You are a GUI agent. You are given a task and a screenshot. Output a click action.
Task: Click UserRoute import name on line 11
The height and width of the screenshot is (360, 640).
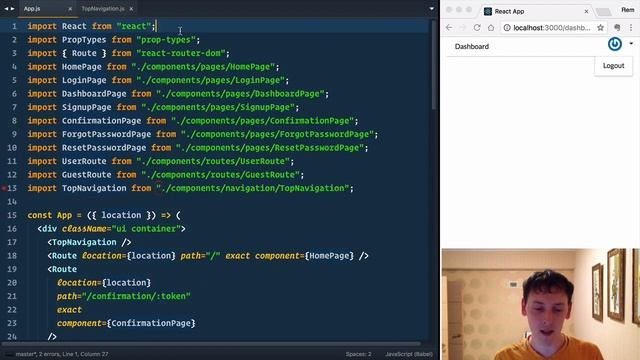tap(84, 161)
